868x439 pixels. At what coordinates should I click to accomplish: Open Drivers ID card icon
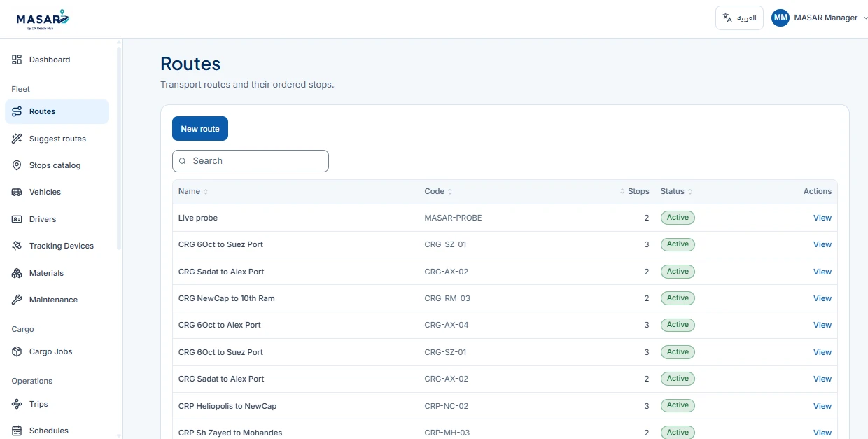point(17,219)
